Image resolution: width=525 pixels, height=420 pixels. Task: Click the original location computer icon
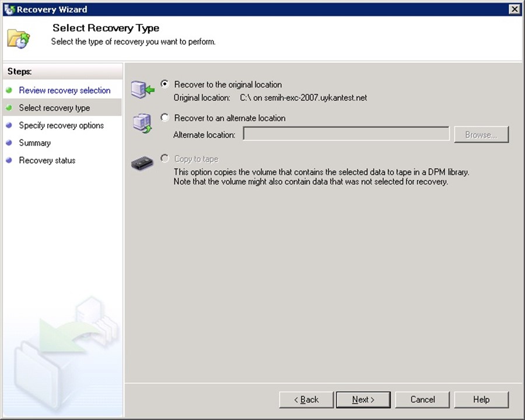coord(142,89)
